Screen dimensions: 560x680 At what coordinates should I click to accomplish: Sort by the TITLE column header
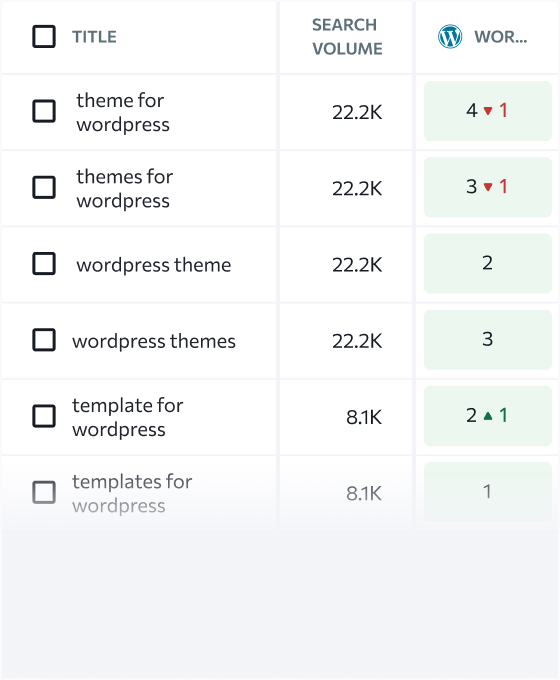pos(94,37)
